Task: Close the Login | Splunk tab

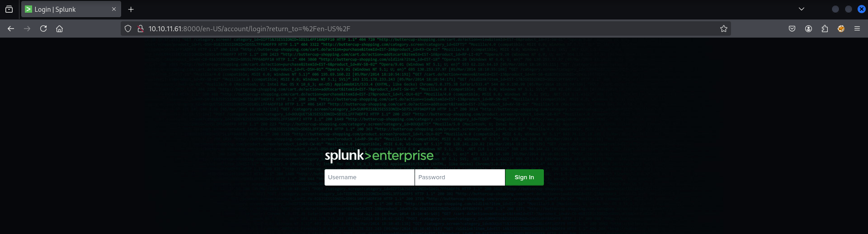Action: pos(113,9)
